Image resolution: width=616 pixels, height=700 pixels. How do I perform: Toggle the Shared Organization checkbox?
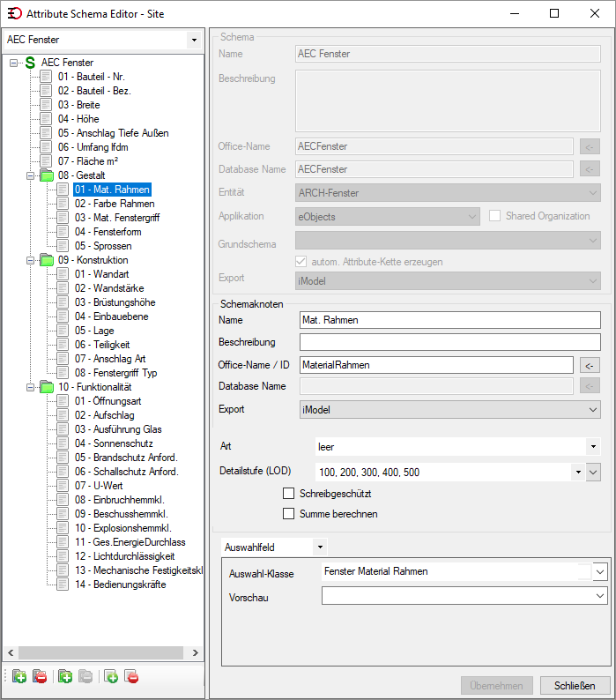click(494, 216)
